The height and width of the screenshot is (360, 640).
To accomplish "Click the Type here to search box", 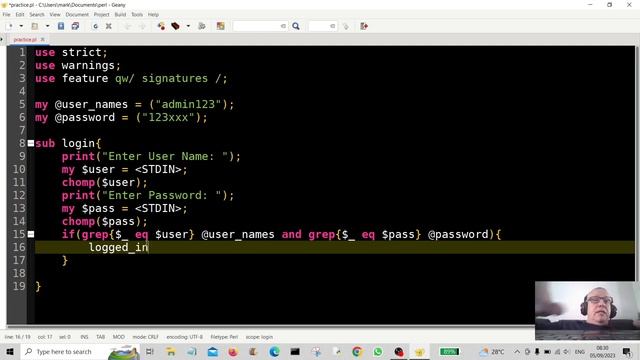I will (x=80, y=351).
